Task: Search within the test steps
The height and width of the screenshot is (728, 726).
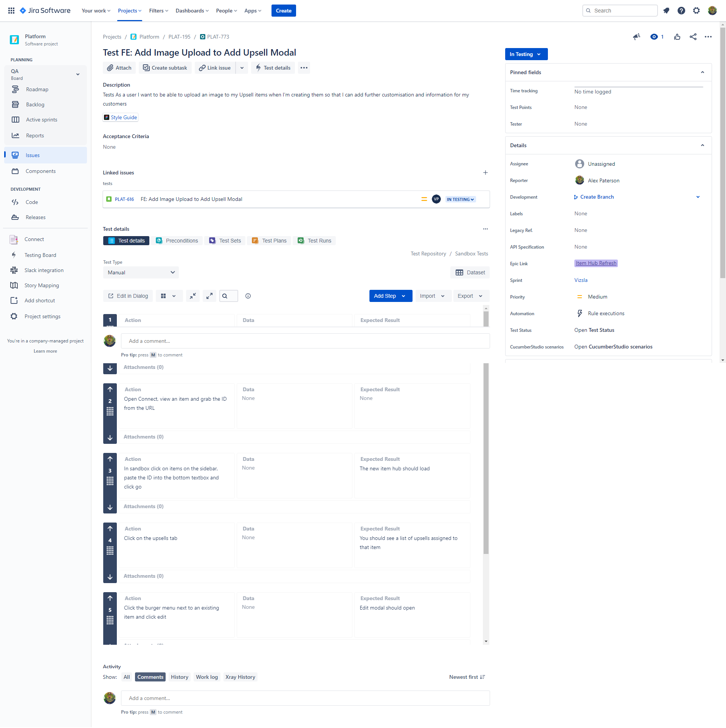Action: pos(228,296)
